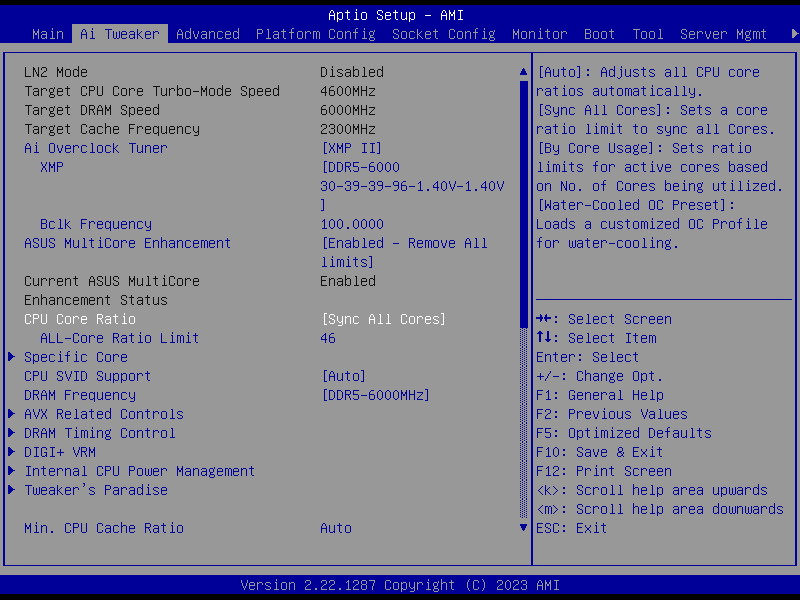Image resolution: width=800 pixels, height=600 pixels.
Task: Click the Ai Overclock Tuner label
Action: point(95,148)
